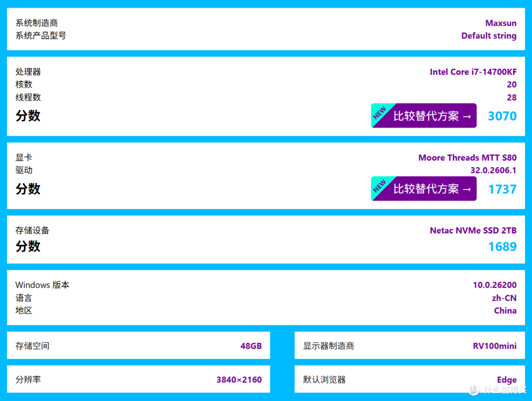Screen dimensions: 532x401
Task: Click the 分数 heading in storage section
Action: pos(28,246)
